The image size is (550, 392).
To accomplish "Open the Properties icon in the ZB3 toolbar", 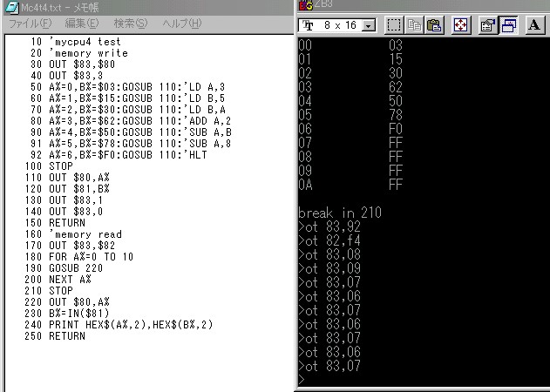I will pyautogui.click(x=488, y=25).
